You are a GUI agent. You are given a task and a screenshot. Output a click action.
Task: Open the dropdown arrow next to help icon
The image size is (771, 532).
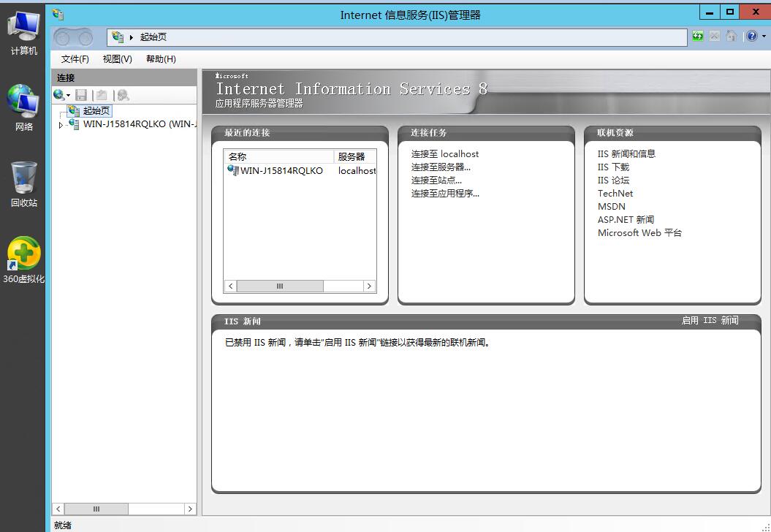[x=764, y=37]
